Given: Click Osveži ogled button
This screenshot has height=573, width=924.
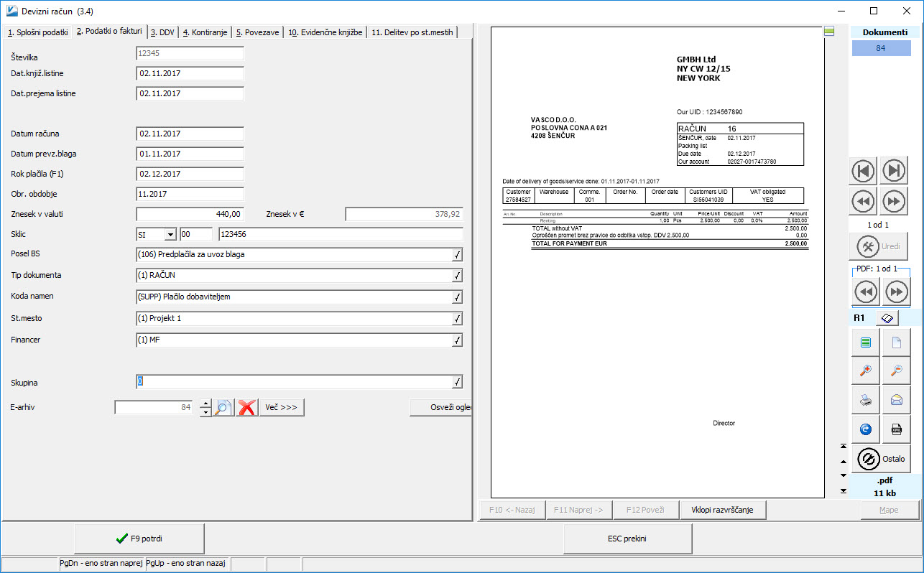Looking at the screenshot, I should (440, 407).
